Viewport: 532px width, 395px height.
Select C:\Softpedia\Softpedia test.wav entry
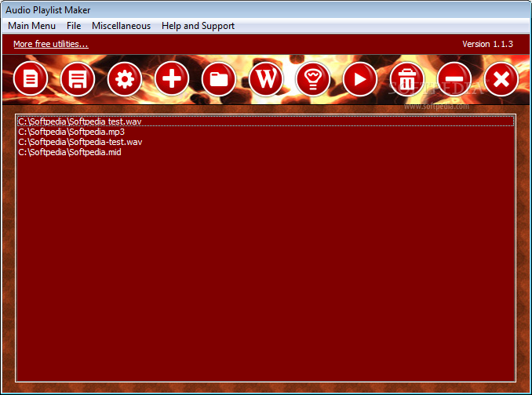pyautogui.click(x=266, y=121)
